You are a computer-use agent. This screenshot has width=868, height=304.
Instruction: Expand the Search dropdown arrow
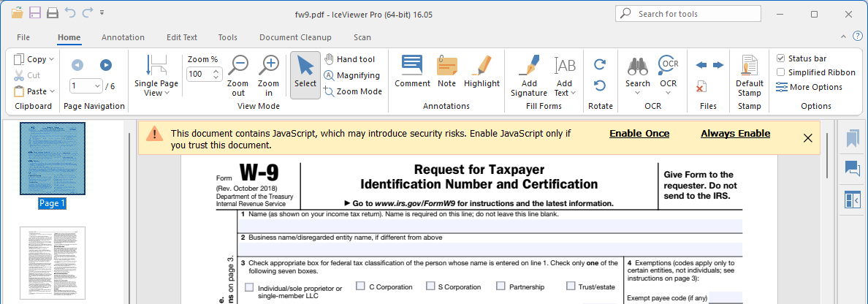pyautogui.click(x=638, y=93)
